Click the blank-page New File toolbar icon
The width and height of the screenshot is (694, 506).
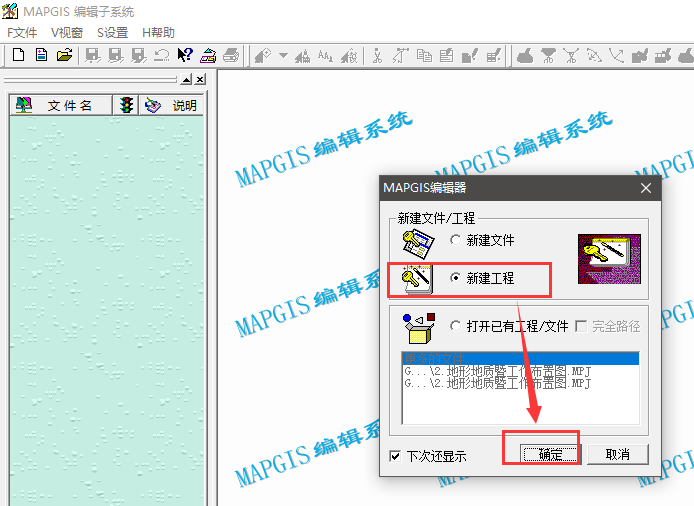coord(18,55)
